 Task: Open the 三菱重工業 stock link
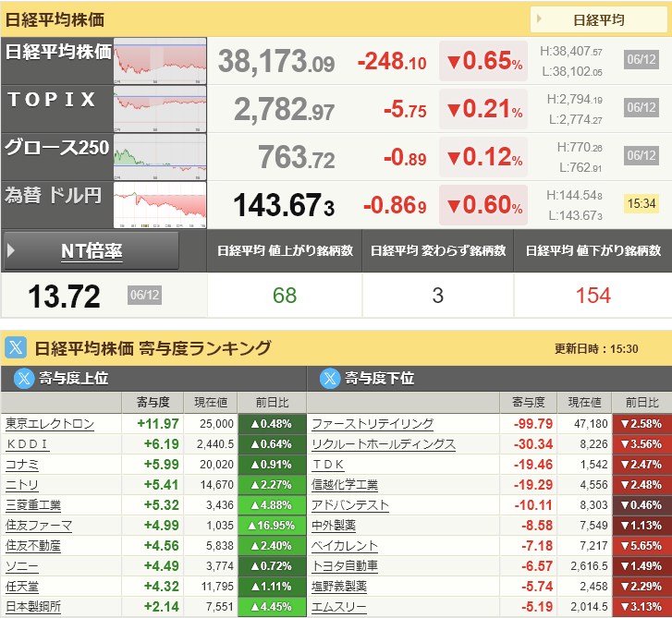(33, 505)
